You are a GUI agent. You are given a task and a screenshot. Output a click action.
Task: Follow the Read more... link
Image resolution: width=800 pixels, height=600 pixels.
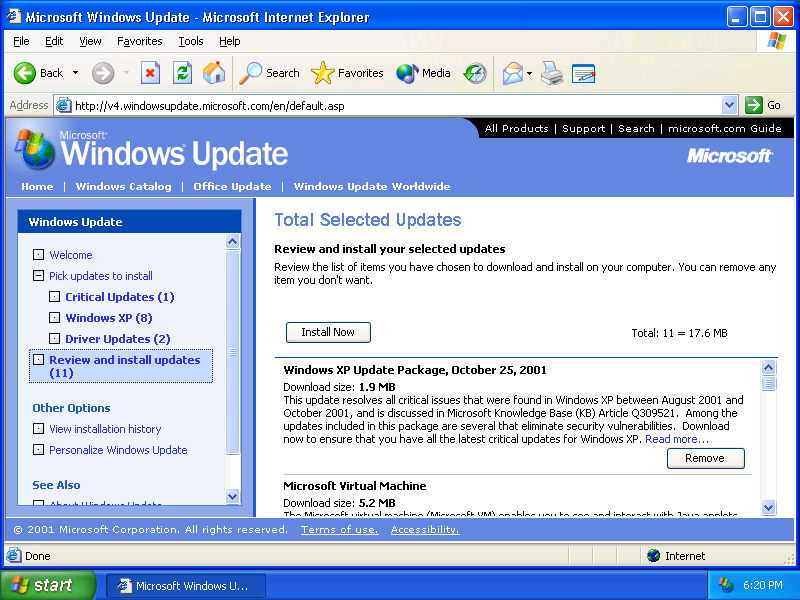(677, 439)
